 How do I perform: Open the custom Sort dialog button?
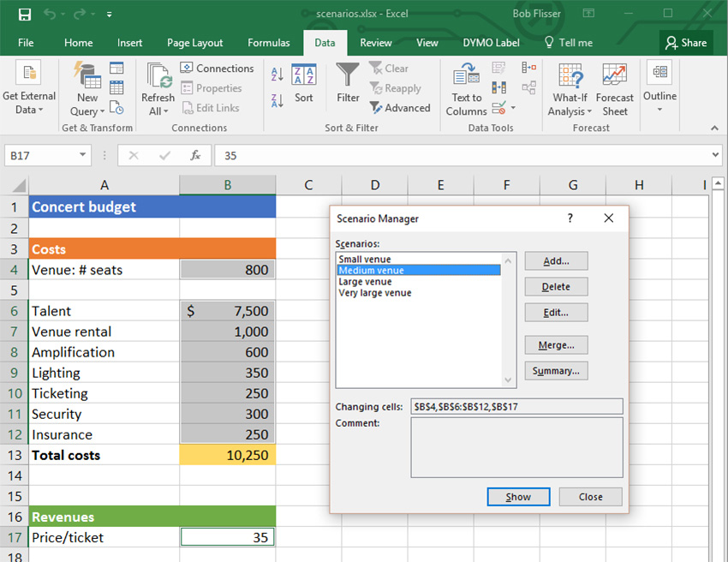(x=304, y=83)
